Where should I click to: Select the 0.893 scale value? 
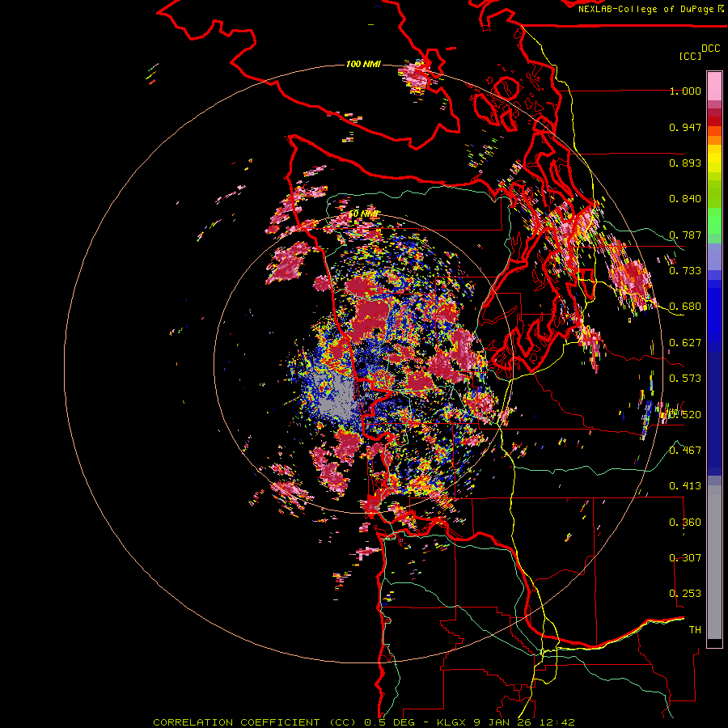pyautogui.click(x=685, y=163)
